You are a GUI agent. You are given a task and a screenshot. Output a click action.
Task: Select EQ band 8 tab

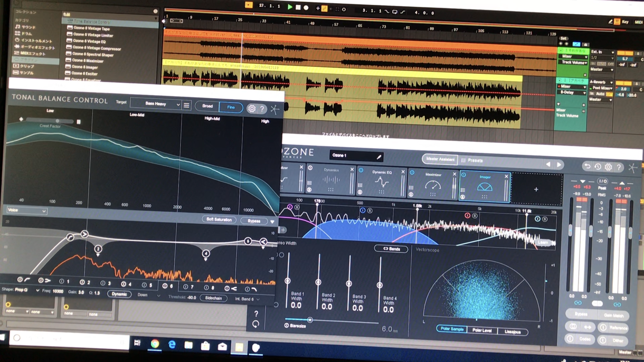(x=209, y=288)
